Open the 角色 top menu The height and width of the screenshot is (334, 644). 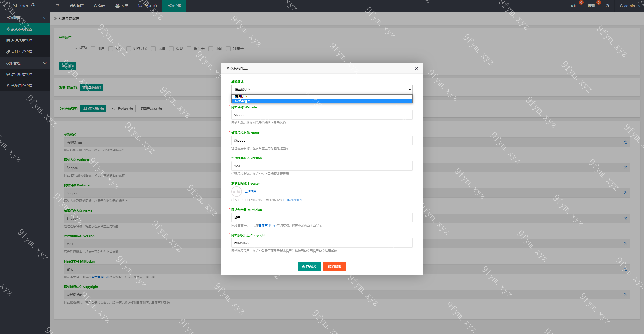[100, 6]
